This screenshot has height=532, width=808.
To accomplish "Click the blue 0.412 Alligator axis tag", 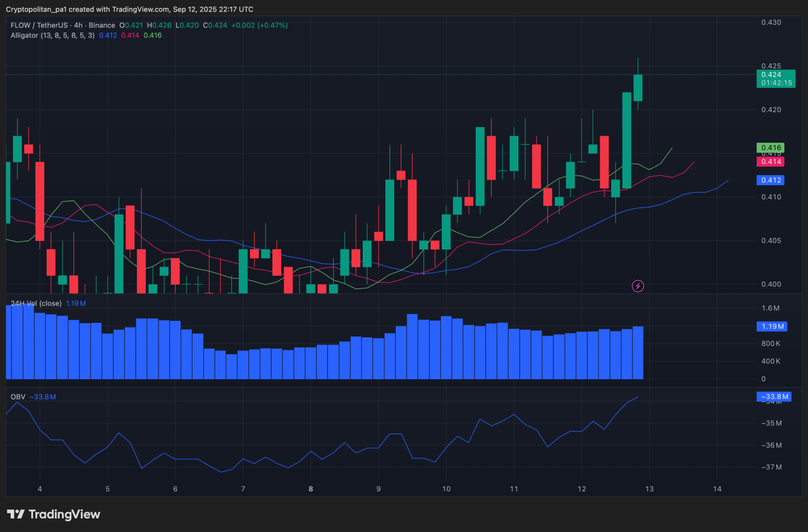I will [x=770, y=180].
